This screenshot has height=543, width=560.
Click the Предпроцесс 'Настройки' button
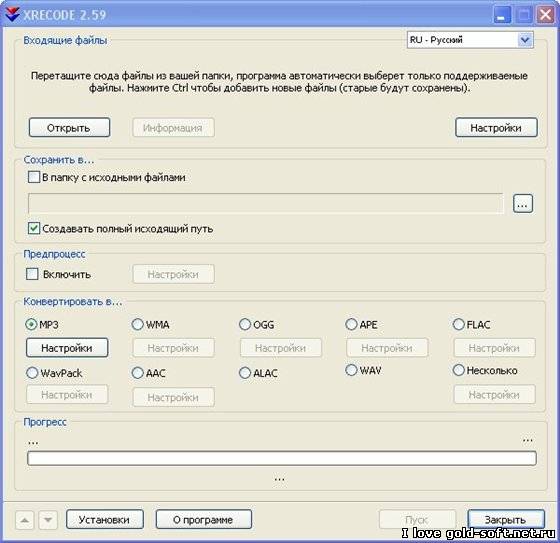coord(173,274)
